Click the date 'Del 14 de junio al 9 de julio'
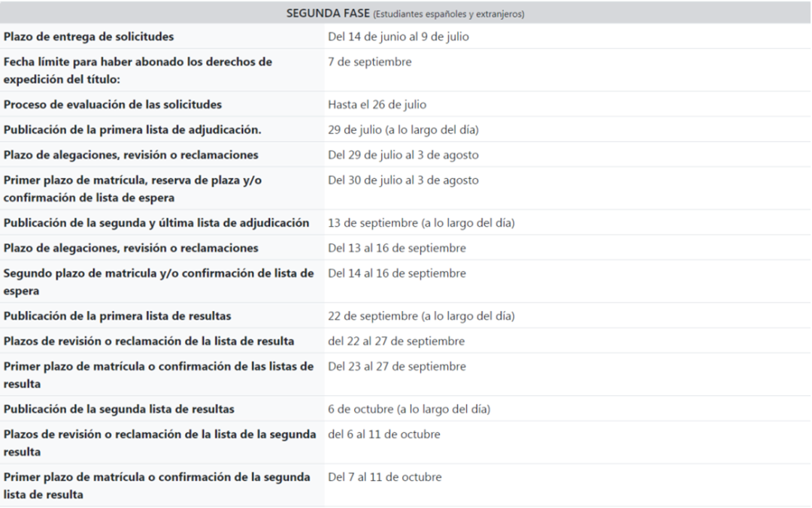 (x=398, y=37)
